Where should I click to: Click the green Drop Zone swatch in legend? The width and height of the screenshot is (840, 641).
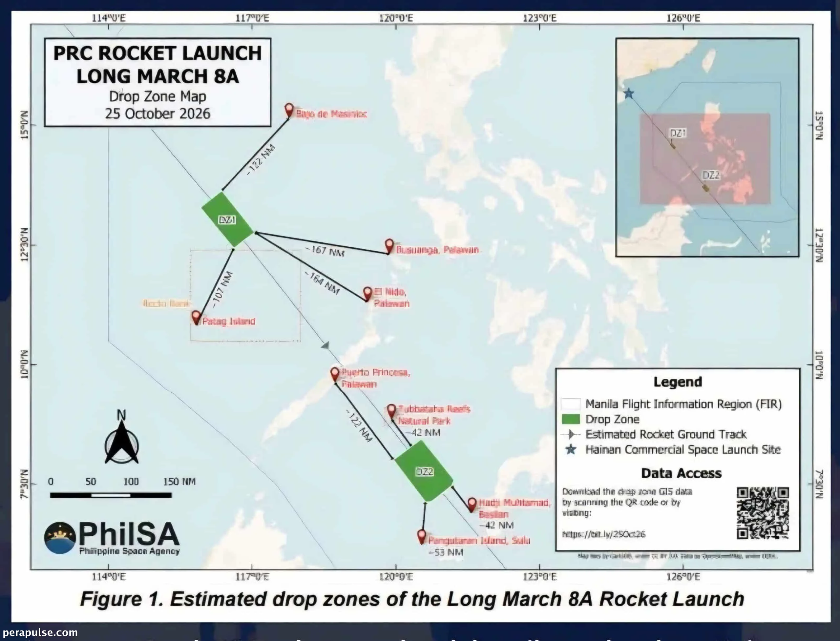[x=571, y=419]
